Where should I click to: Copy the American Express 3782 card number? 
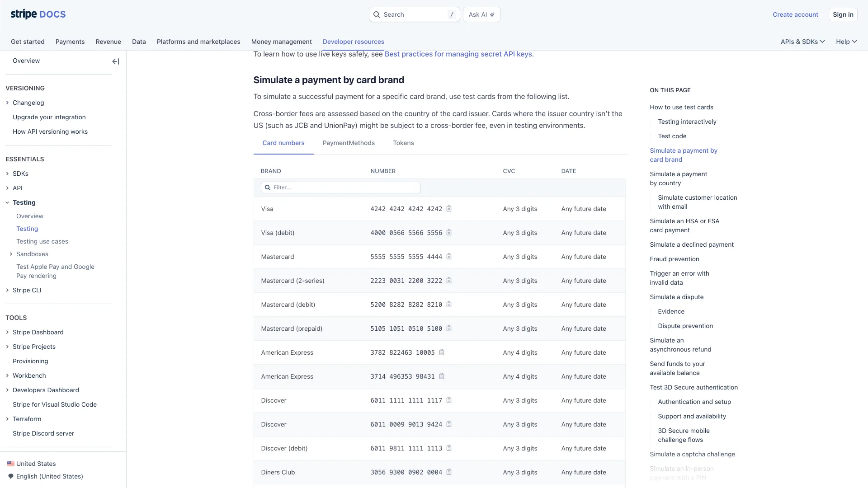pyautogui.click(x=442, y=352)
